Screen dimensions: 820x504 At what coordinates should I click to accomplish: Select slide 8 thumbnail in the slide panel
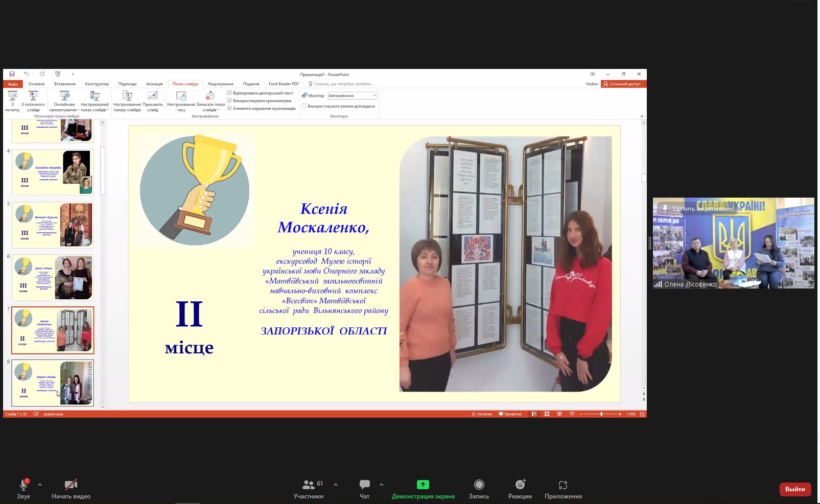coord(53,383)
